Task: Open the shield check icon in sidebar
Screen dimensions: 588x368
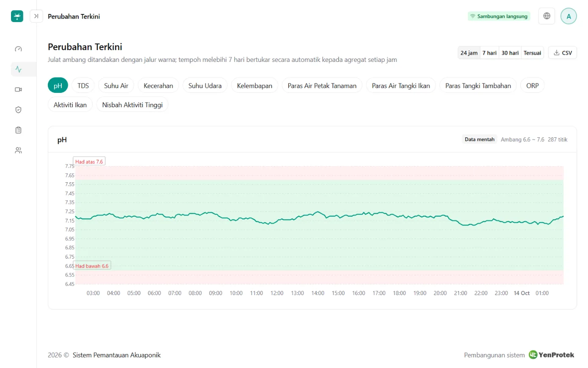Action: tap(18, 110)
